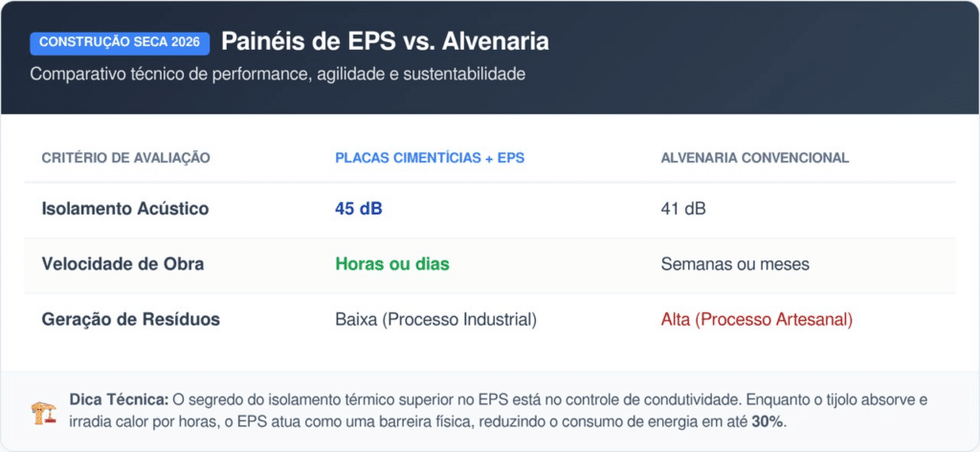Click the blue CONSTRUÇÃO SECA 2026 badge
The height and width of the screenshot is (452, 980).
(120, 44)
